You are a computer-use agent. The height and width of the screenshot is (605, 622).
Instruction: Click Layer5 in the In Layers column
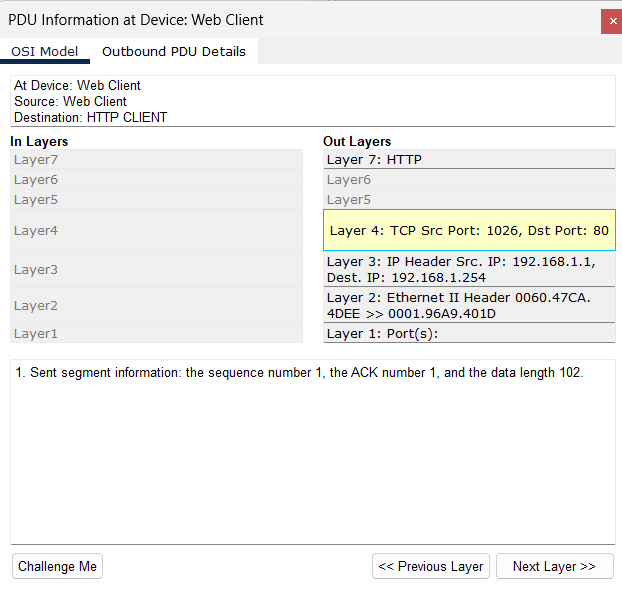(156, 200)
